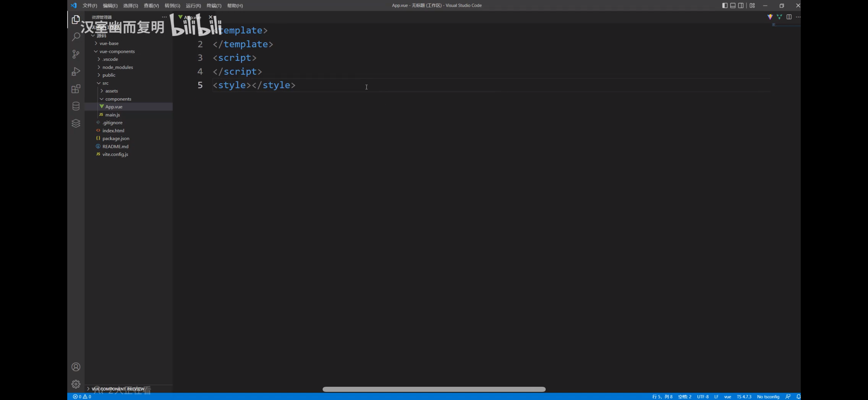The height and width of the screenshot is (400, 868).
Task: Expand the node_modules folder
Action: (117, 67)
